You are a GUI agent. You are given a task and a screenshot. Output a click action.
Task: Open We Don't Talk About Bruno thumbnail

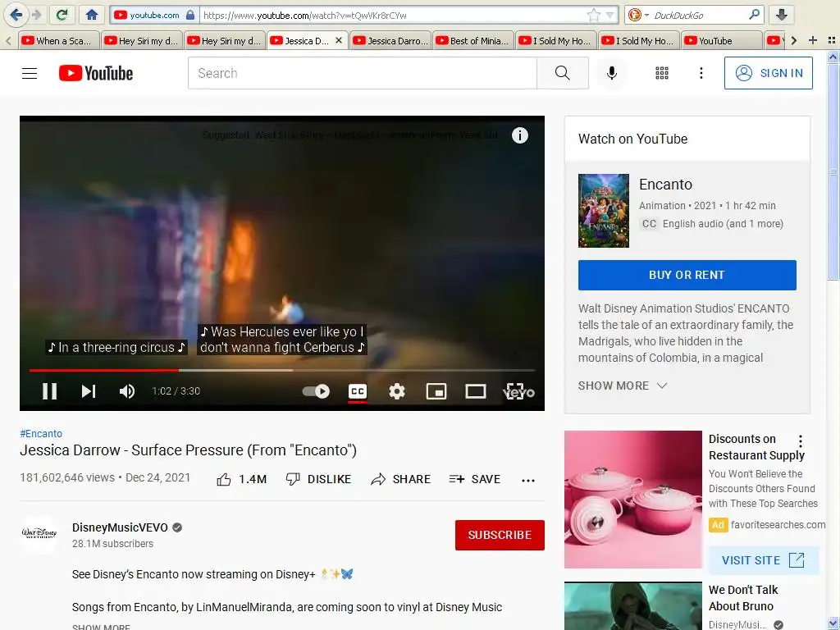click(632, 606)
